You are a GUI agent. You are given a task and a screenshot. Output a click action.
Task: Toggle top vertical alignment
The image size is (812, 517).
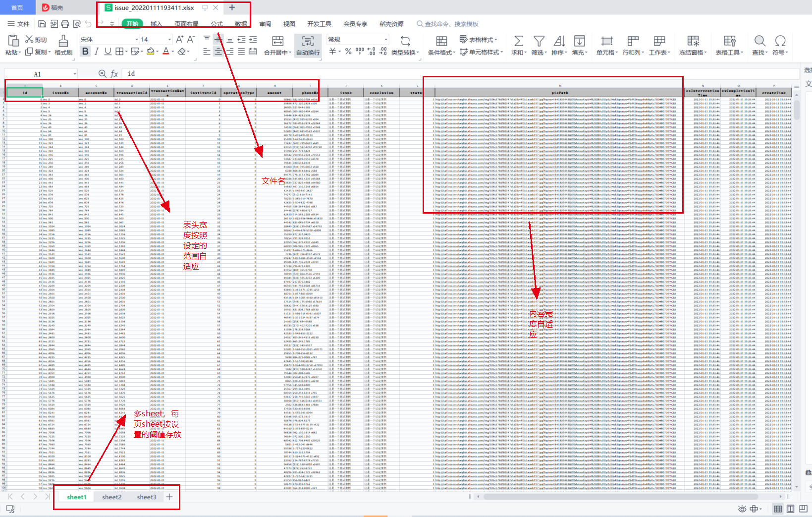(x=207, y=39)
